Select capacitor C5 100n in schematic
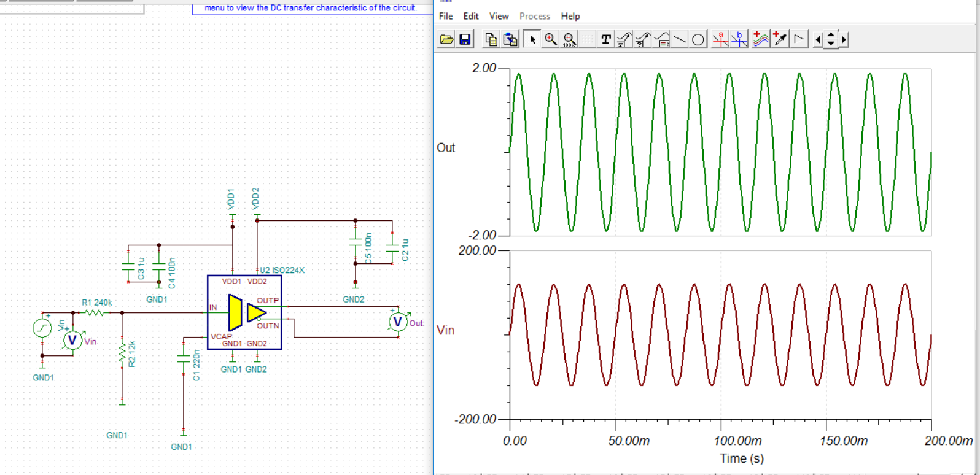 tap(355, 242)
